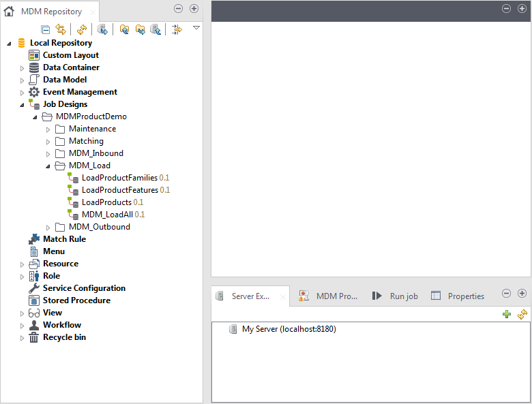
Task: Expand the Role node
Action: point(22,277)
